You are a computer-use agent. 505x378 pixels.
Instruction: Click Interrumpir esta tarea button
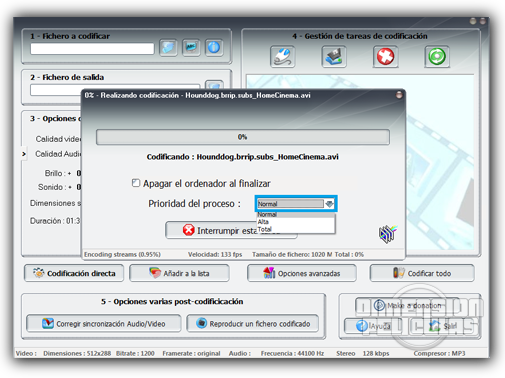pyautogui.click(x=231, y=230)
